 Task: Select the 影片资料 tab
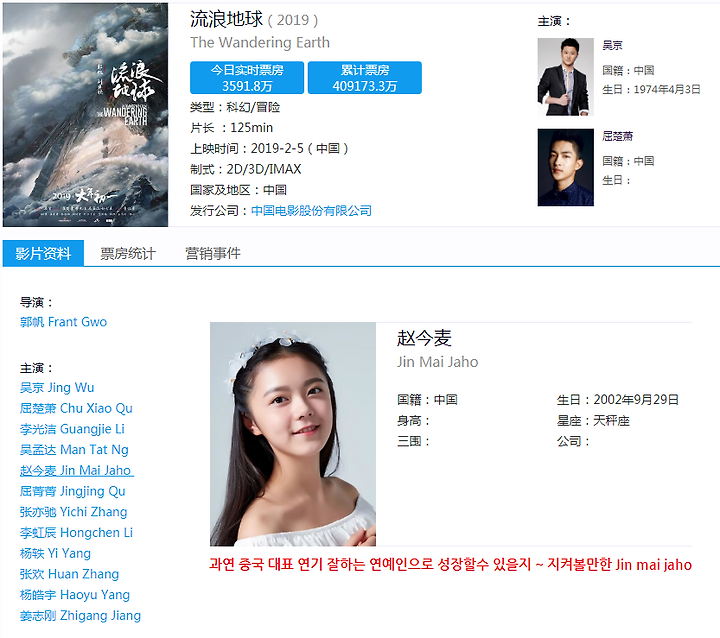tap(43, 253)
